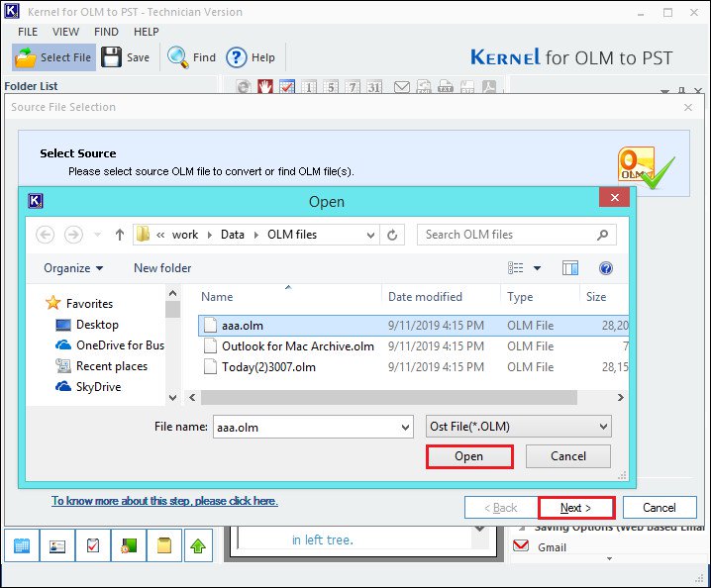
Task: Go back with the Open dialog back arrow
Action: tap(45, 235)
